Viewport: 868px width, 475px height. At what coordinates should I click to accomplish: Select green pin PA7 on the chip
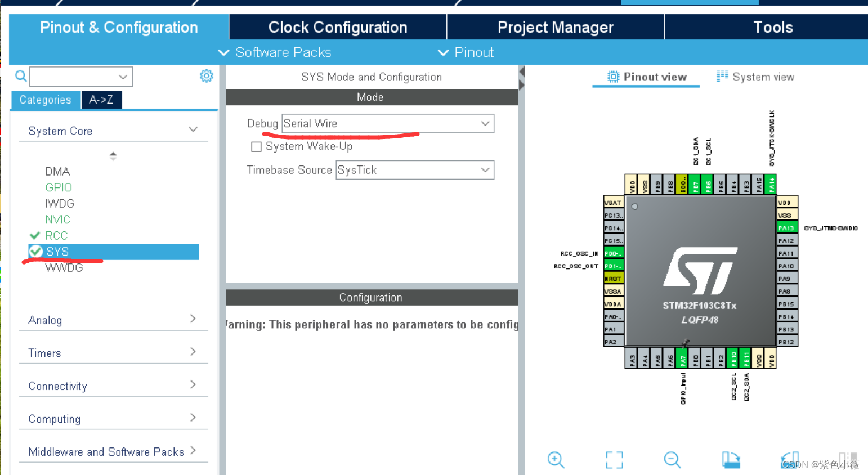(x=683, y=359)
